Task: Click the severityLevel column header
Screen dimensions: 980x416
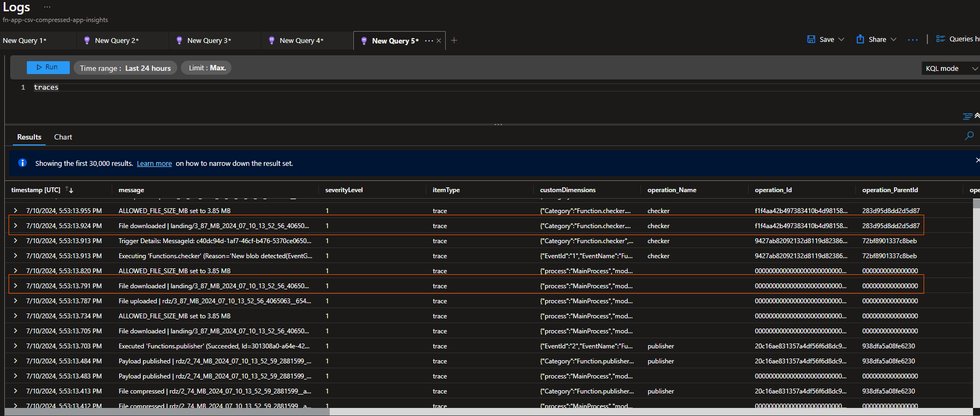Action: (344, 190)
